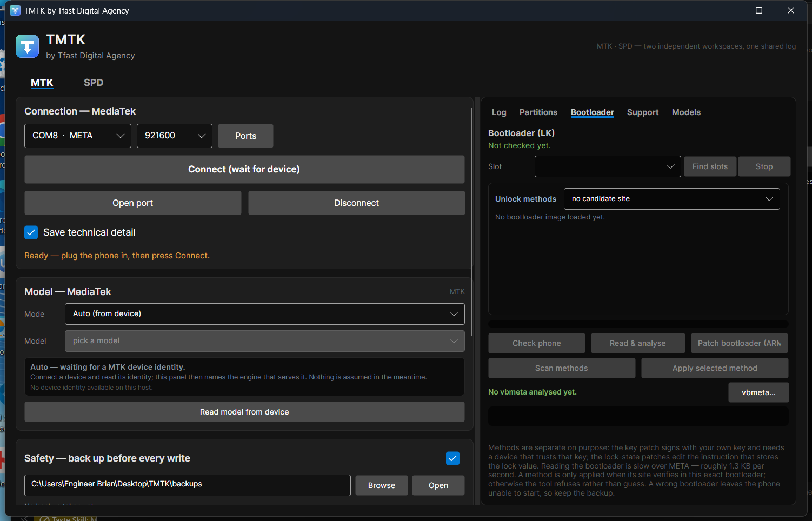812x521 pixels.
Task: Click the title bar TMTK window icon
Action: pos(15,10)
